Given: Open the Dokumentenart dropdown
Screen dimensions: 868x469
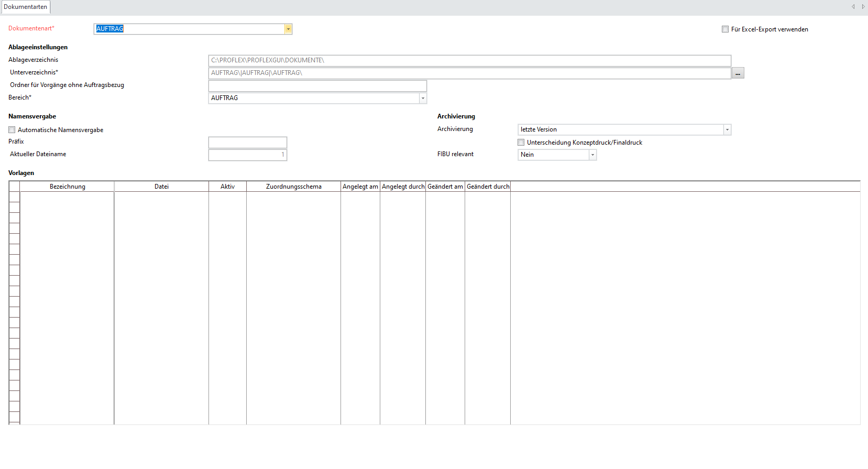Looking at the screenshot, I should [x=288, y=29].
